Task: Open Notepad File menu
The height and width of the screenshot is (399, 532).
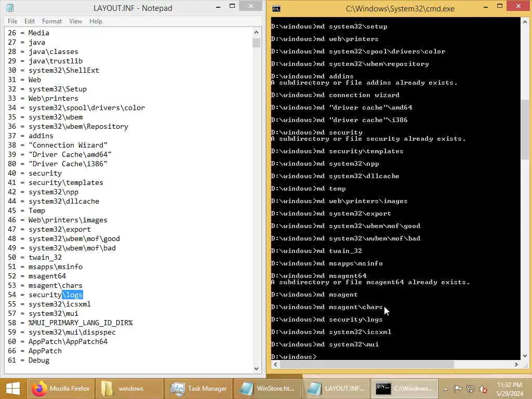Action: click(x=12, y=21)
